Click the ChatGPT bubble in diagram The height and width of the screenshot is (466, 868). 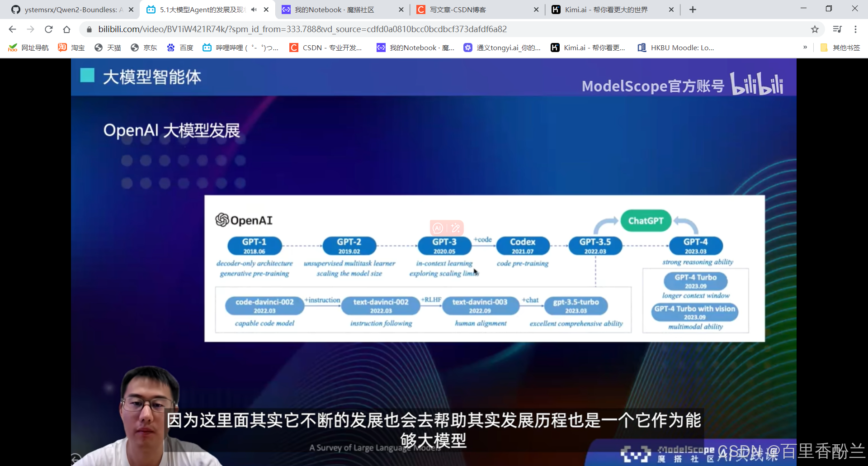(646, 221)
